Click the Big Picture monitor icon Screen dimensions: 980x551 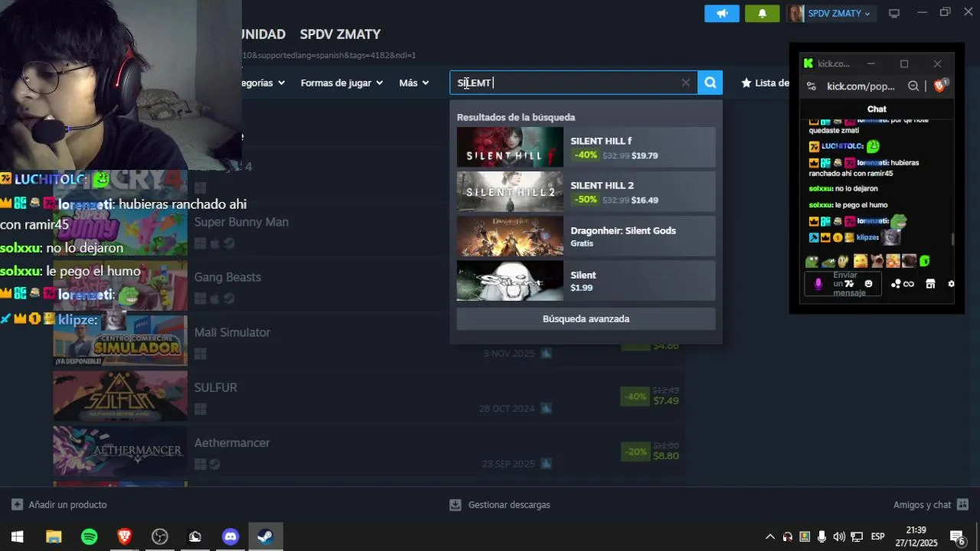pyautogui.click(x=893, y=13)
